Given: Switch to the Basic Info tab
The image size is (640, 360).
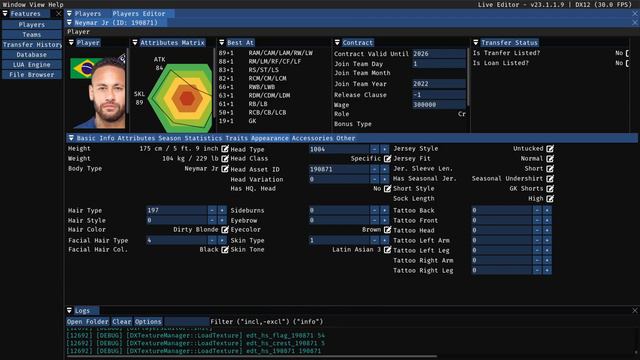Looking at the screenshot, I should pos(96,138).
